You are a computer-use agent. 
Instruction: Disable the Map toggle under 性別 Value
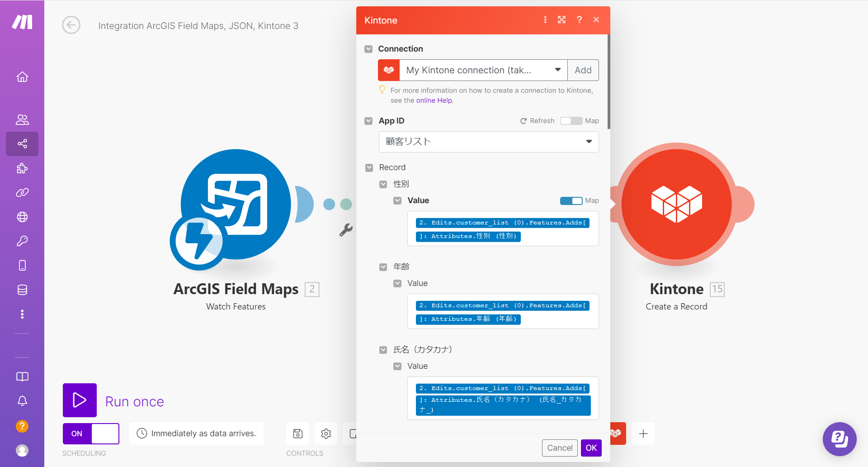tap(571, 200)
